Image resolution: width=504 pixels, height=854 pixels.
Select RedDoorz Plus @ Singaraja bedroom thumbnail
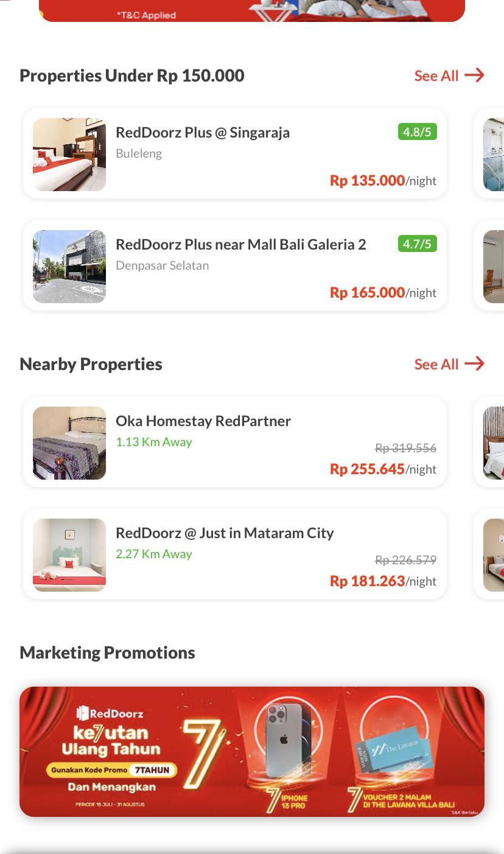click(x=69, y=155)
